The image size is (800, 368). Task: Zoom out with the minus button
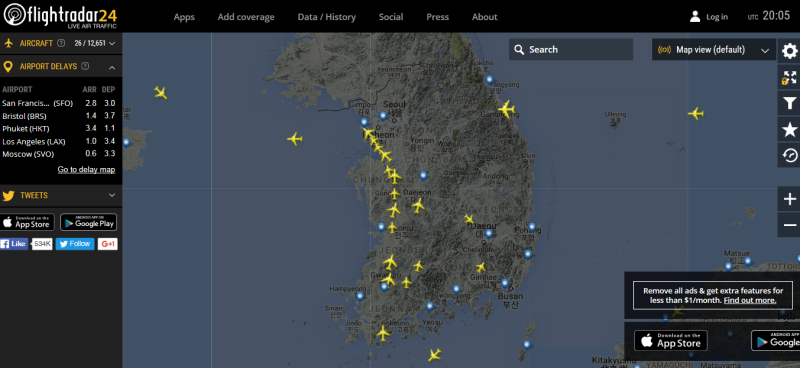[789, 225]
